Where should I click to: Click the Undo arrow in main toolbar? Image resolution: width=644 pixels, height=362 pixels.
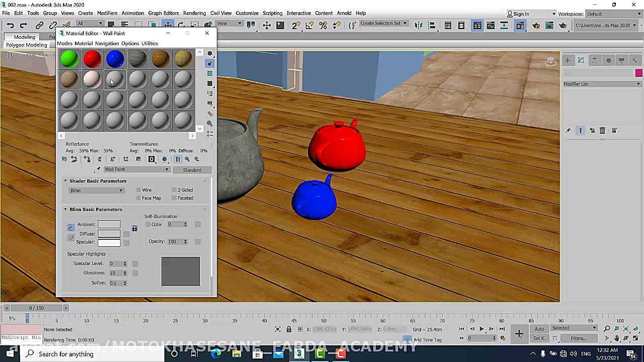(10, 25)
